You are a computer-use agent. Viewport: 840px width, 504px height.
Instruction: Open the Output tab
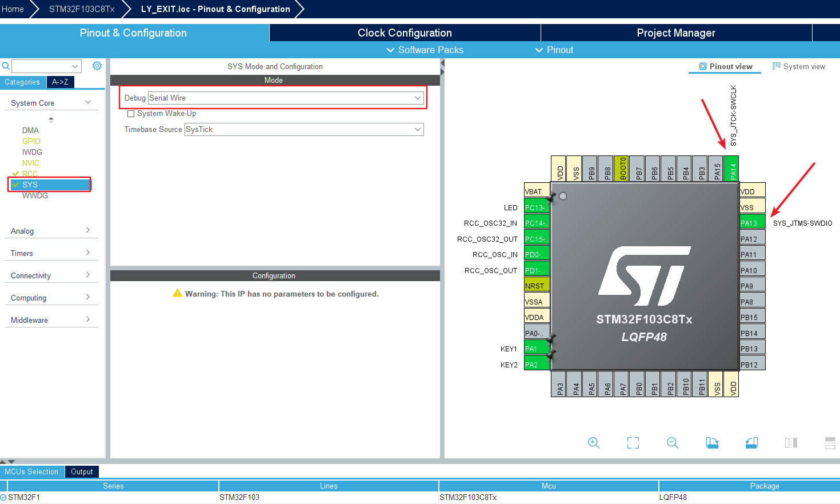click(82, 471)
